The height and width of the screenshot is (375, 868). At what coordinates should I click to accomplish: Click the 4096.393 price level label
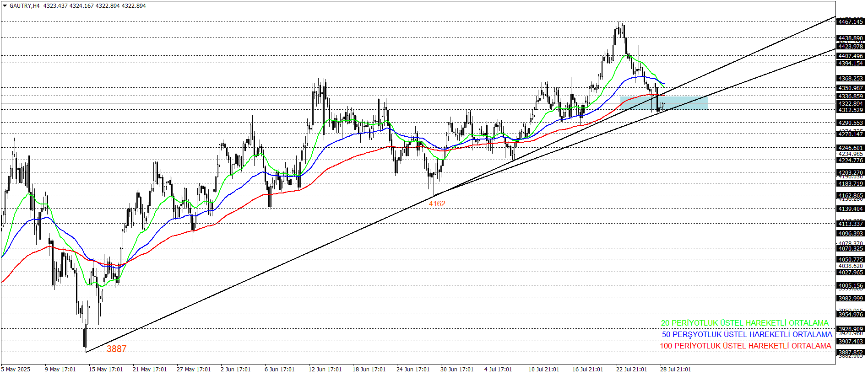[x=851, y=234]
